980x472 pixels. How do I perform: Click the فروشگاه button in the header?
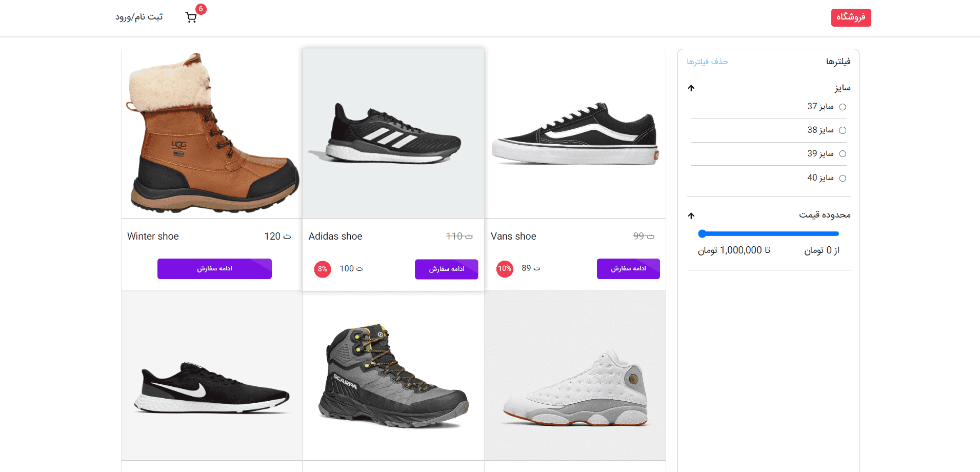[851, 17]
